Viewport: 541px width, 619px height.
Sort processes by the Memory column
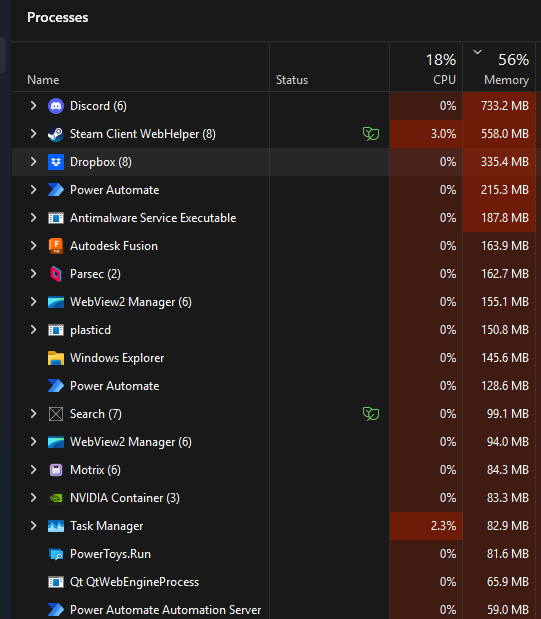499,67
